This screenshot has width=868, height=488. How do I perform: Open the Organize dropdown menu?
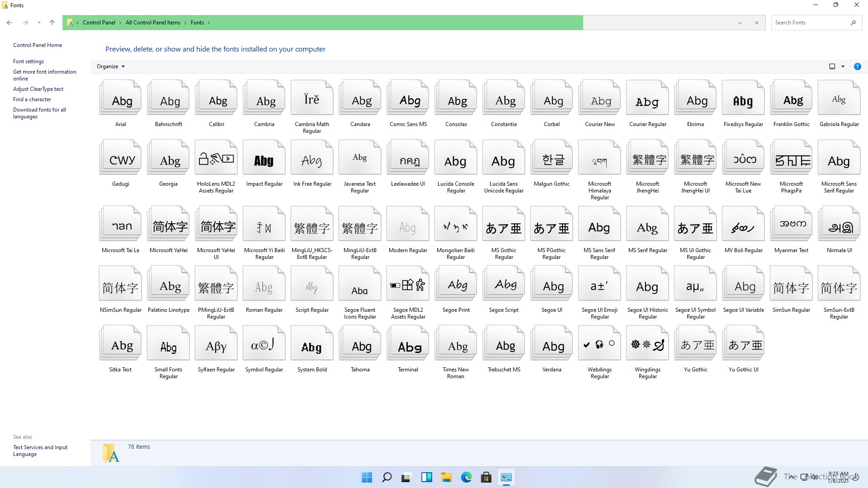111,66
